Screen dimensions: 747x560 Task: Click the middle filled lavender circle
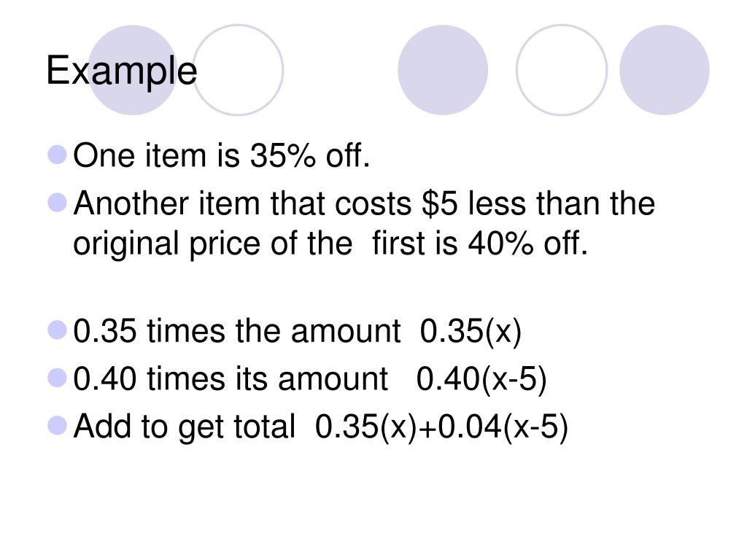[443, 70]
